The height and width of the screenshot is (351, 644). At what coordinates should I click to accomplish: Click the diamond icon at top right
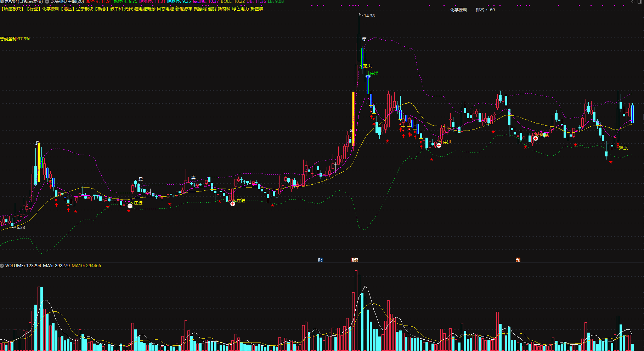pyautogui.click(x=633, y=2)
